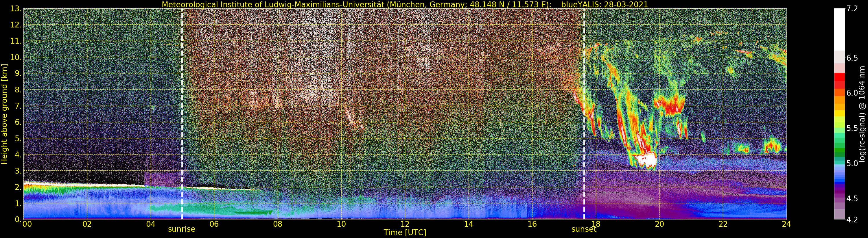Click the '5.' height axis tick label

pos(18,138)
